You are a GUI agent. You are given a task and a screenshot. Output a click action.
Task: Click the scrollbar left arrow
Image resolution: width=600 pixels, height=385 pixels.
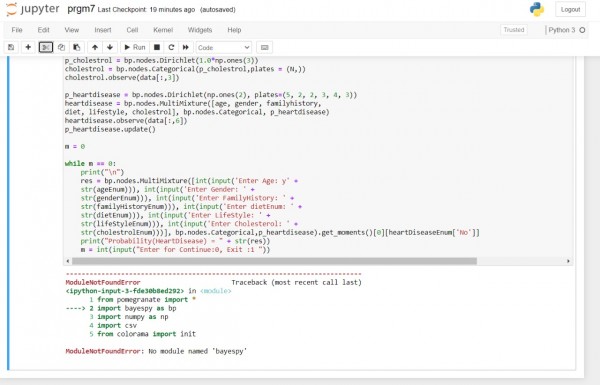pyautogui.click(x=68, y=261)
